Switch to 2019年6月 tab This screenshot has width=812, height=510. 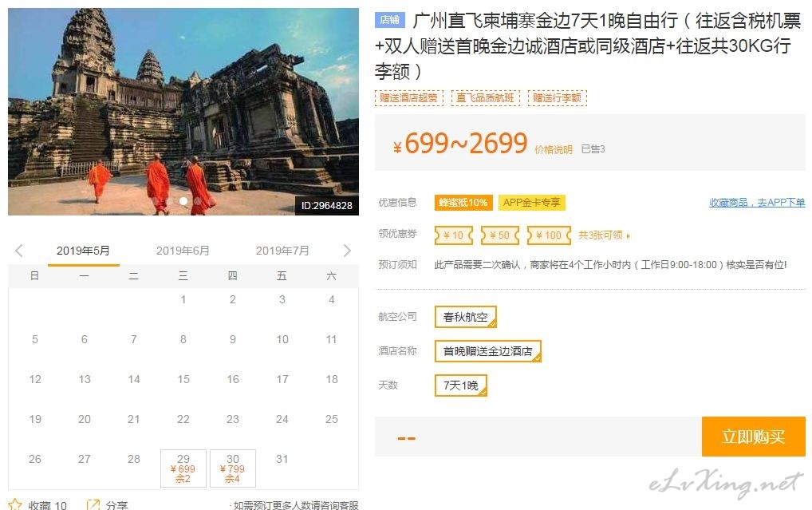point(183,251)
